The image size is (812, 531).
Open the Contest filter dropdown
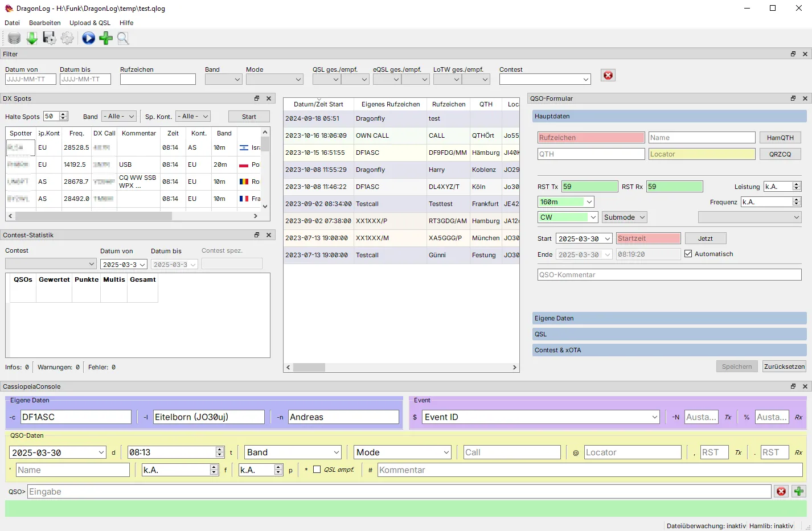pos(545,80)
